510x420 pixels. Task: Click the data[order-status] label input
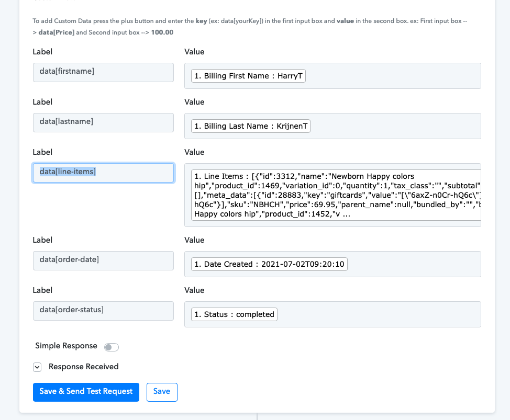[103, 311]
